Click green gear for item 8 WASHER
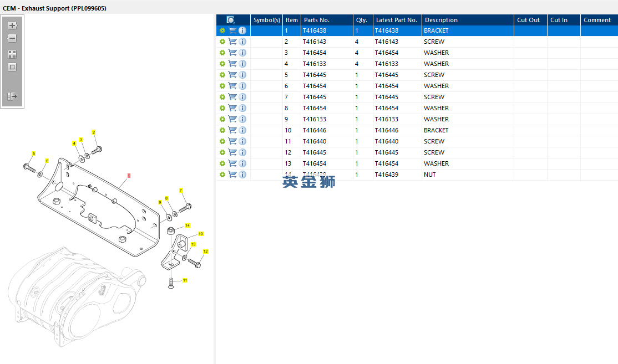 click(x=222, y=108)
